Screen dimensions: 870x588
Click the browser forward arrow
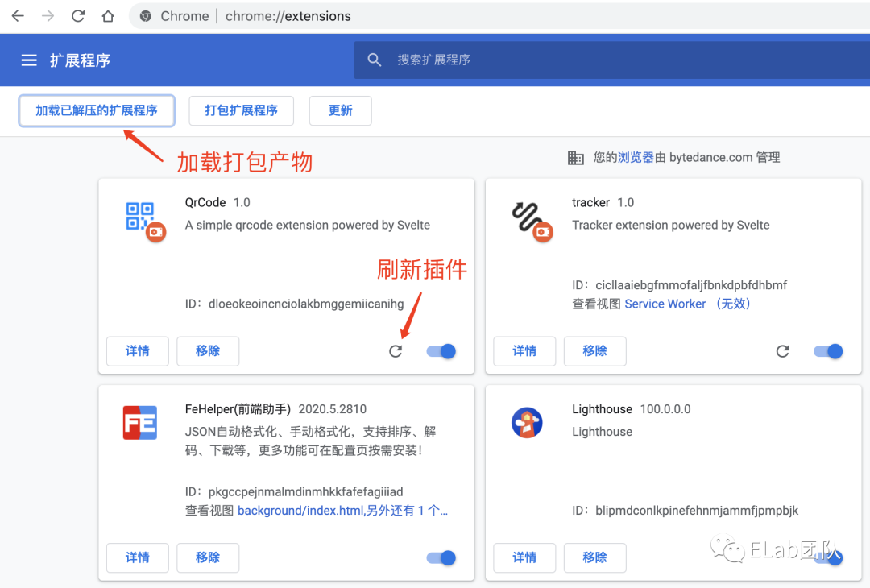48,16
